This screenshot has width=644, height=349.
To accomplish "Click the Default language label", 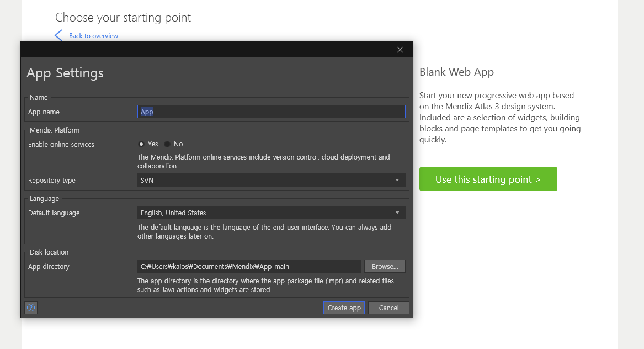I will coord(54,213).
